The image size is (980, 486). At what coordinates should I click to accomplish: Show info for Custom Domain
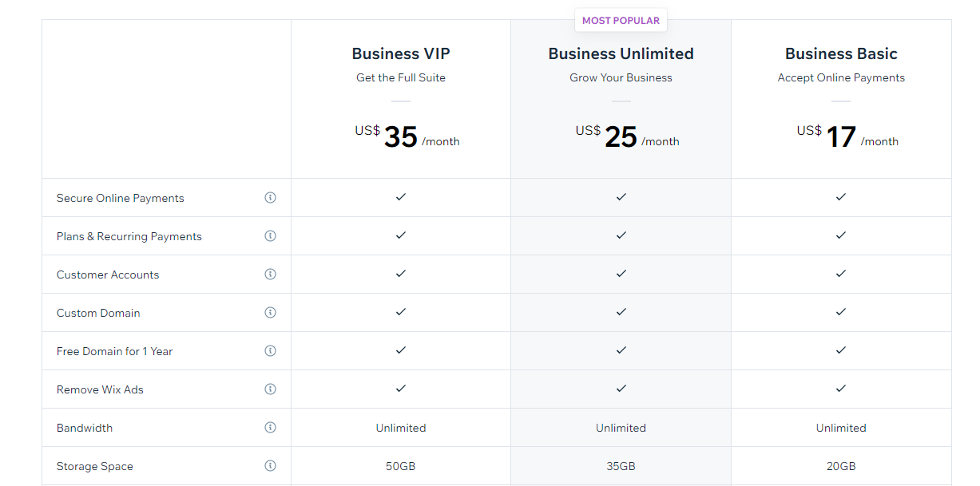pos(270,312)
